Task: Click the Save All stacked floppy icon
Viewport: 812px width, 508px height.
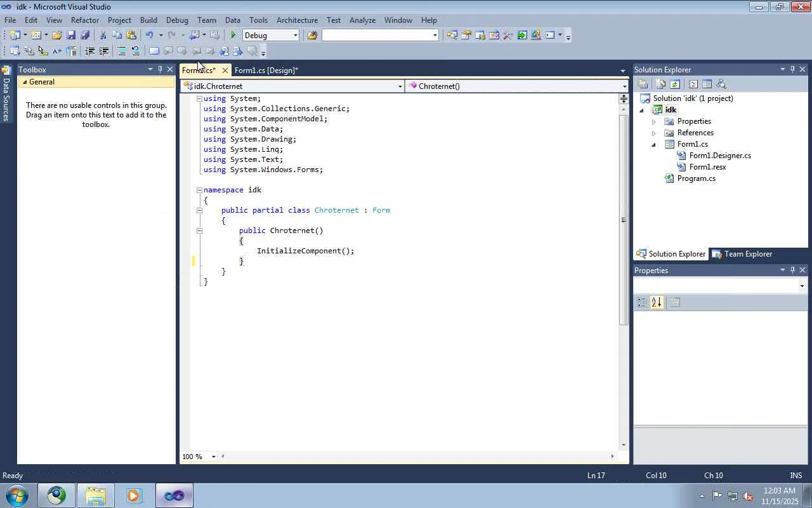Action: pos(85,36)
